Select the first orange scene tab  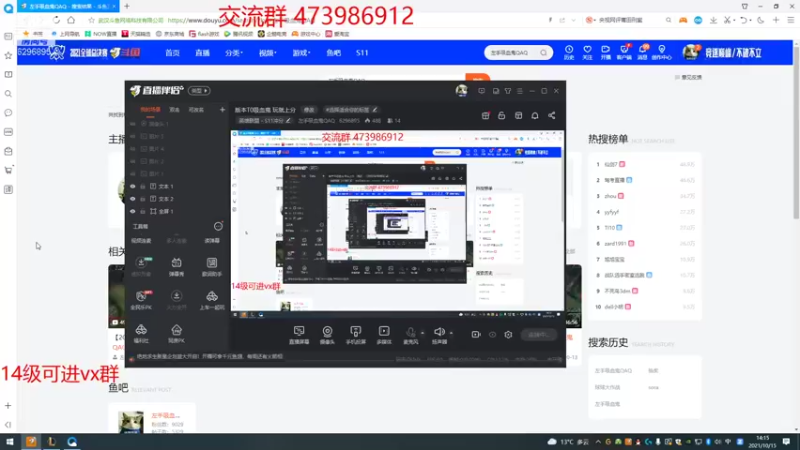click(x=150, y=110)
